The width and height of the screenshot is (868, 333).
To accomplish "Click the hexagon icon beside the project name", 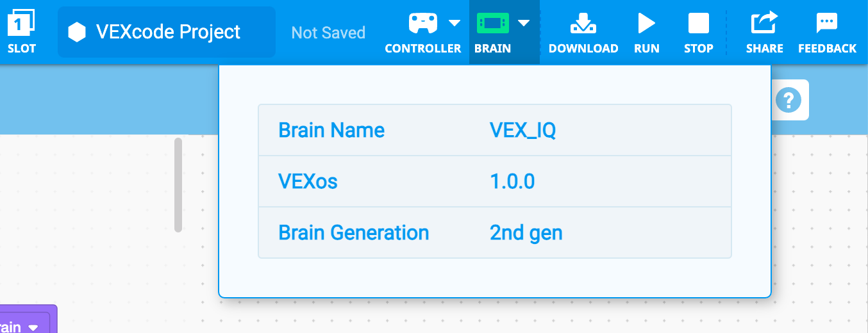I will coord(77,32).
